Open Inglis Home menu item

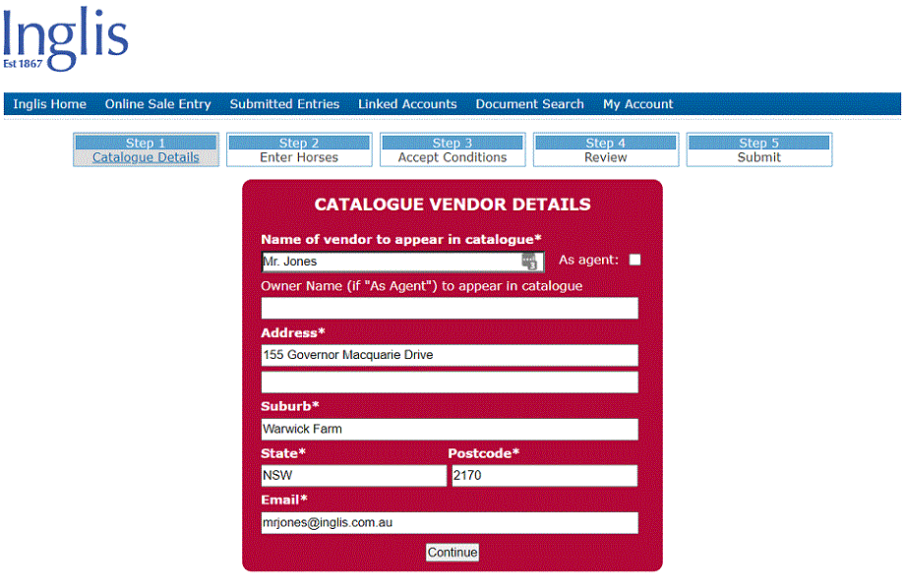[x=49, y=104]
